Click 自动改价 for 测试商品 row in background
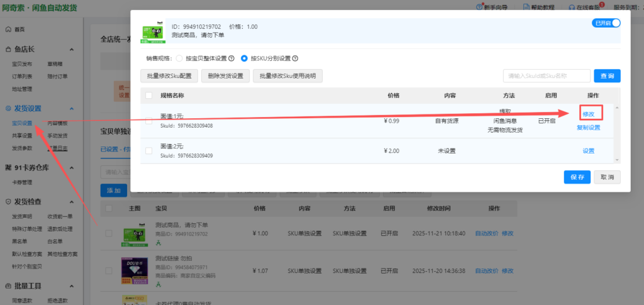 (487, 233)
